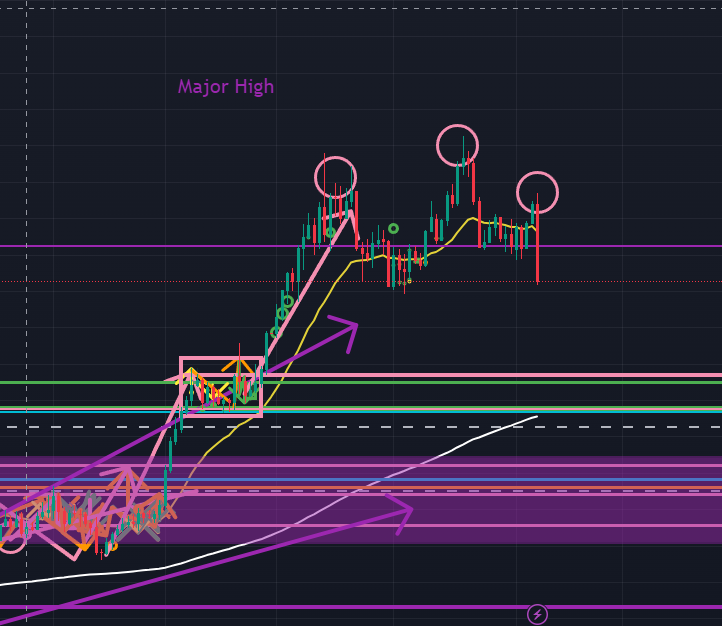
Task: Select the leftmost pink circle at the first peak
Action: [335, 176]
